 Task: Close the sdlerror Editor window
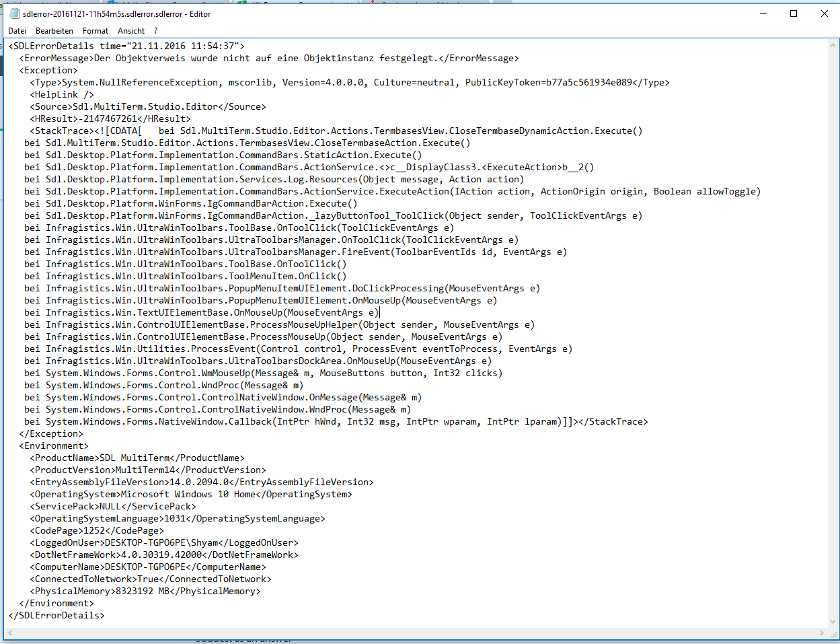[x=825, y=13]
